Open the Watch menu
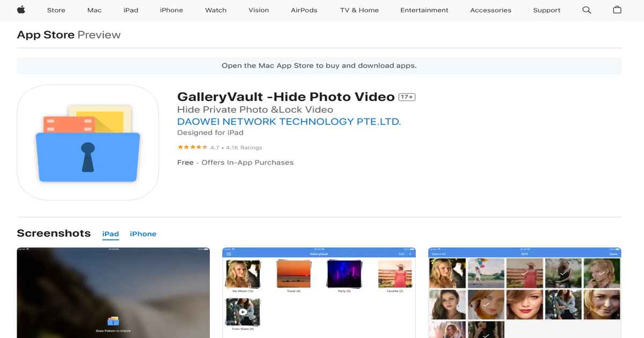 216,10
